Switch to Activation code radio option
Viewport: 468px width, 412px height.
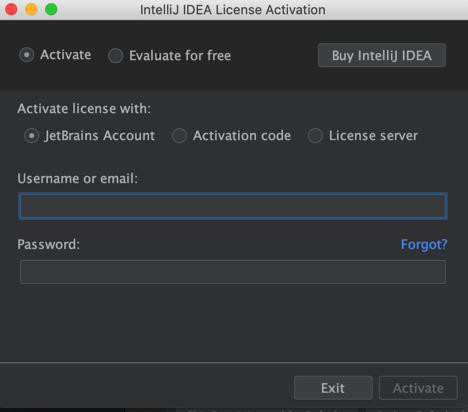[x=179, y=136]
